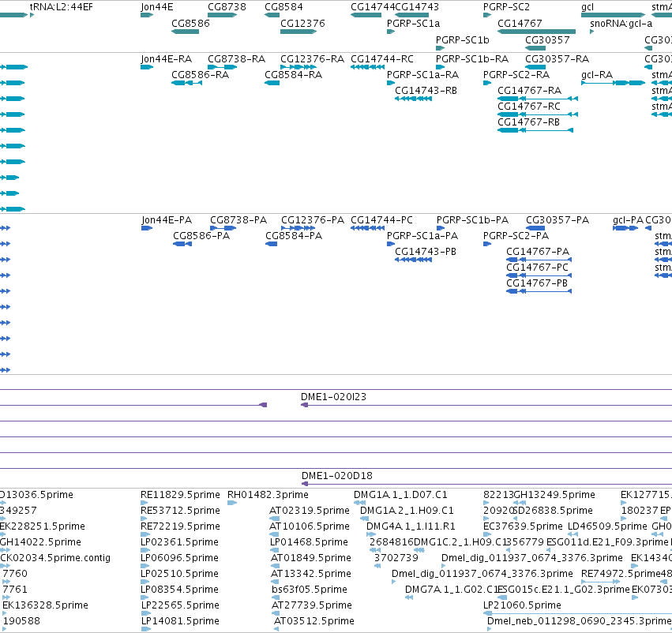Open the Jon44E-RA transcript label
Image resolution: width=672 pixels, height=633 pixels.
tap(167, 58)
